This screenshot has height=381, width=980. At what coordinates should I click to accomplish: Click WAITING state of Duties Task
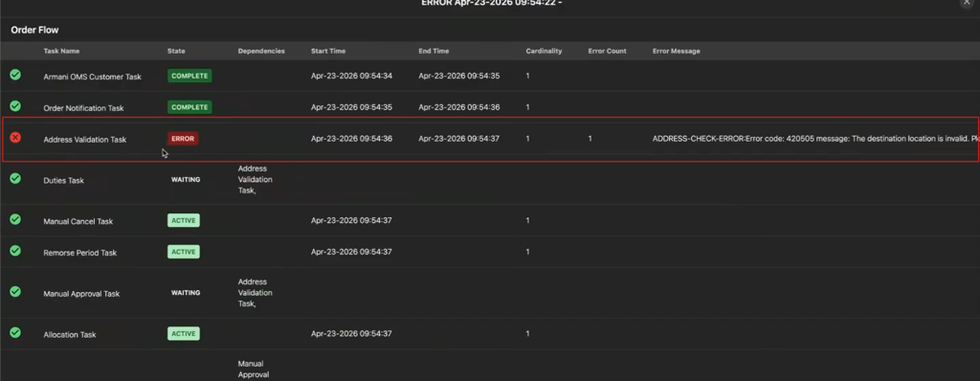pos(186,180)
